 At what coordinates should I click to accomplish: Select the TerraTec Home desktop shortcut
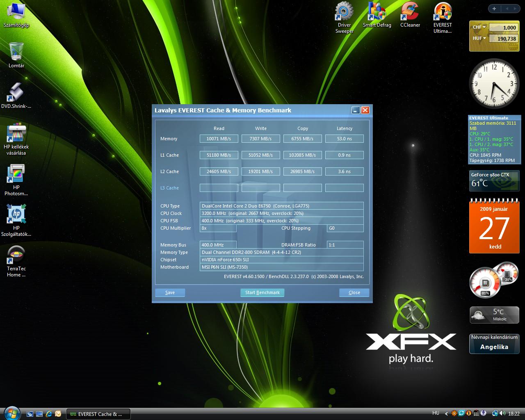click(x=16, y=261)
